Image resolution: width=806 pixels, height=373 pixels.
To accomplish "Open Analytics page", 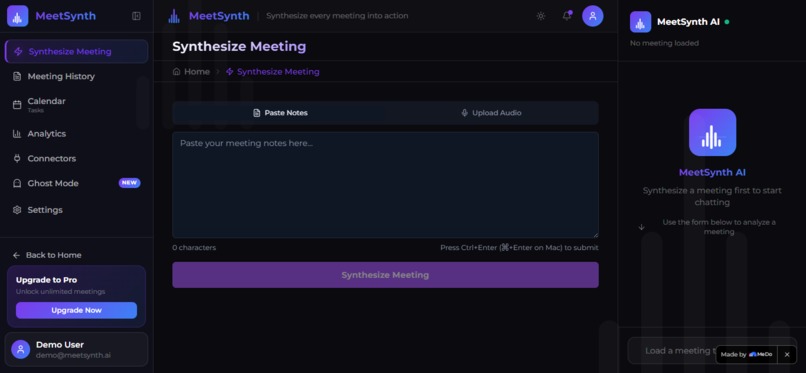I will pyautogui.click(x=77, y=134).
